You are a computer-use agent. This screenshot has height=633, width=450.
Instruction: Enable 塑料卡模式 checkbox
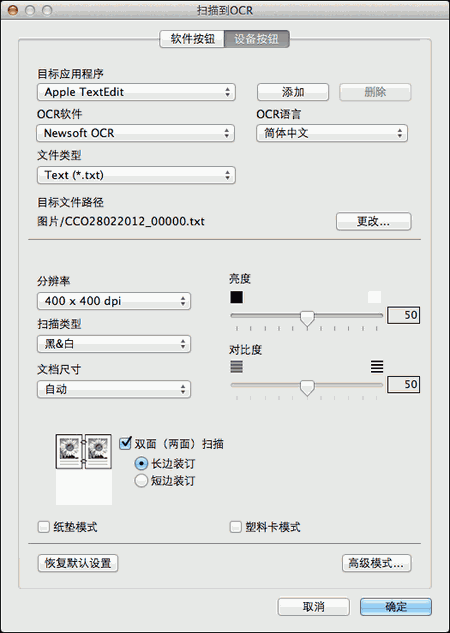[x=235, y=527]
